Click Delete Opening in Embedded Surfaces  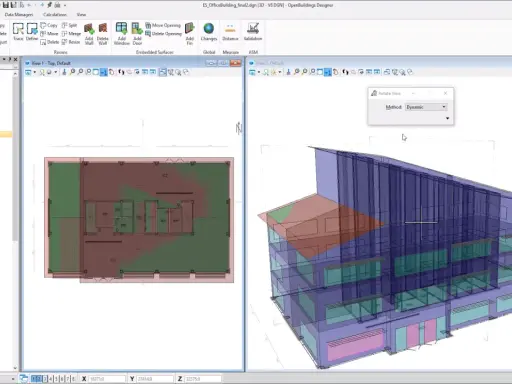(x=163, y=34)
